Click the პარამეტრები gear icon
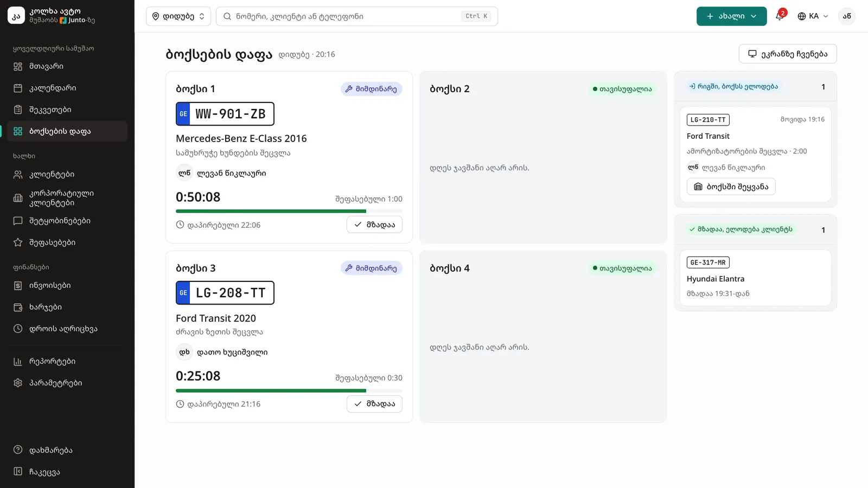 (18, 383)
